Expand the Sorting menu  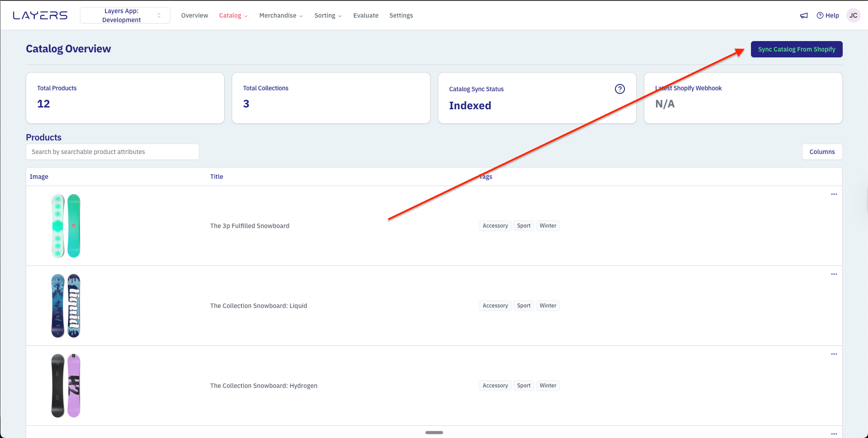click(328, 15)
